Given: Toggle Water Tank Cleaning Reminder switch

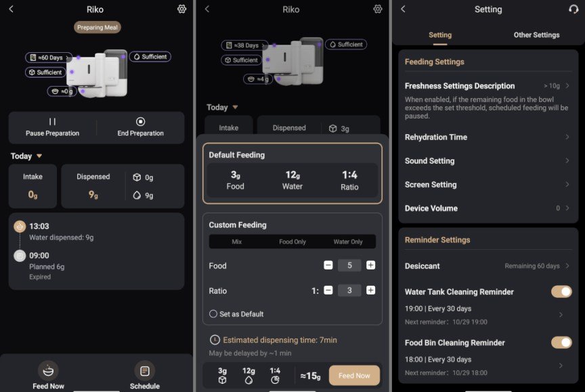Looking at the screenshot, I should point(561,292).
